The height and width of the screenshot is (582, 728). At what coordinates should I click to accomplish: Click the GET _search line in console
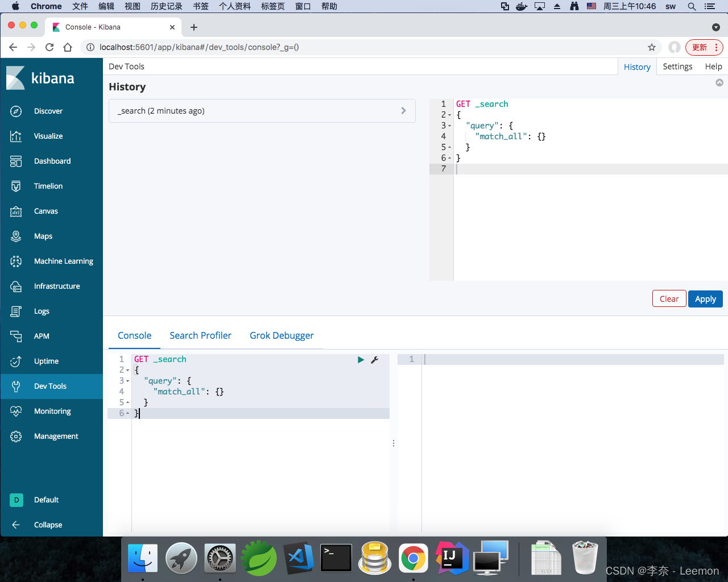click(160, 359)
